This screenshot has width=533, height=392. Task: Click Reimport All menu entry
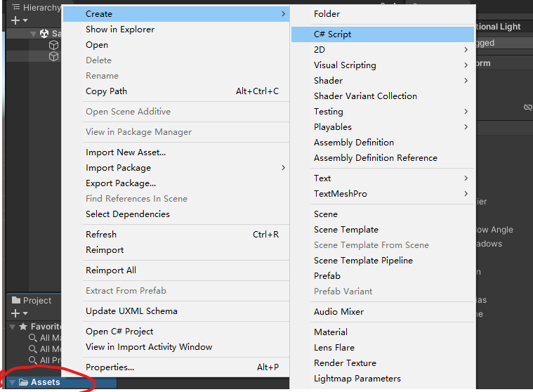[176, 270]
